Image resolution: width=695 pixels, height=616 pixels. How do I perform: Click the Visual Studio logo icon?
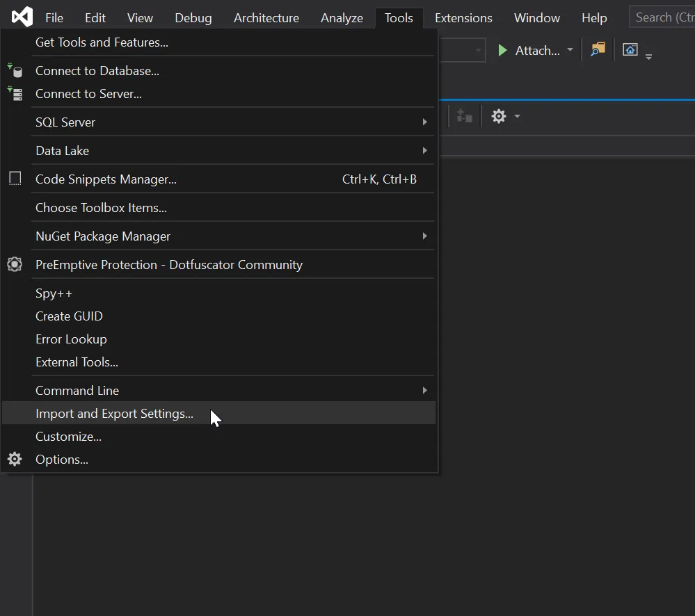[x=22, y=17]
